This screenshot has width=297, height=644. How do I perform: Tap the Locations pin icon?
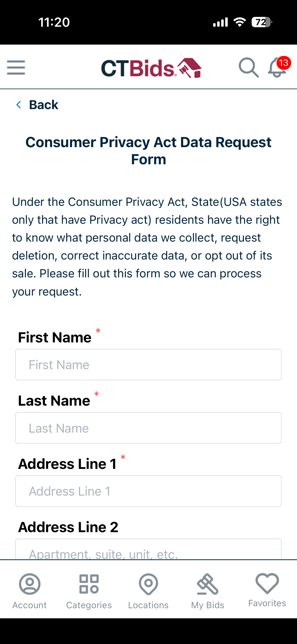148,584
